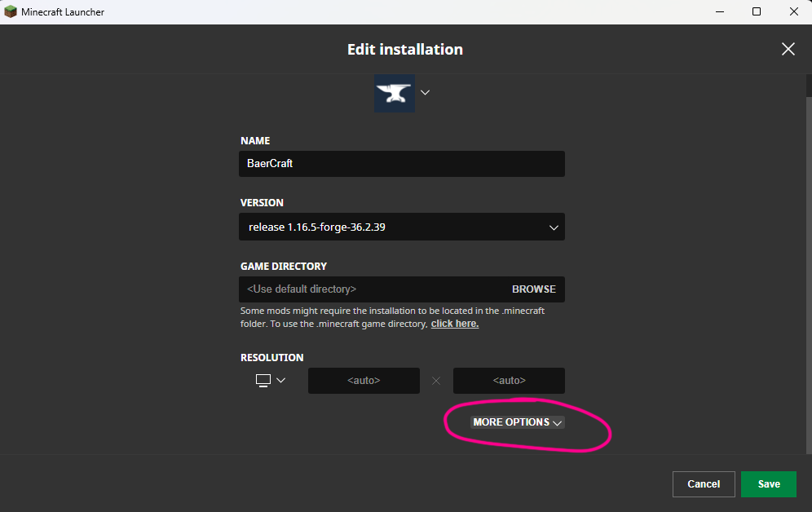This screenshot has width=812, height=512.
Task: Click the GAME DIRECTORY label
Action: pyautogui.click(x=284, y=266)
